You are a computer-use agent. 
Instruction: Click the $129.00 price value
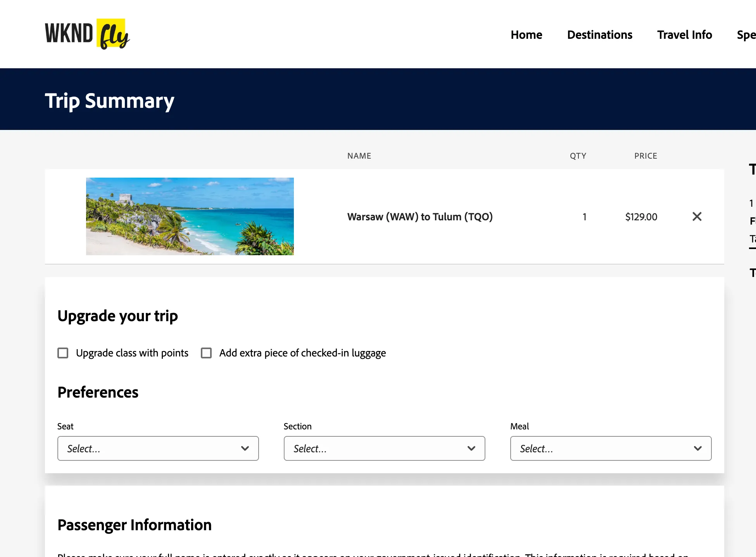641,216
